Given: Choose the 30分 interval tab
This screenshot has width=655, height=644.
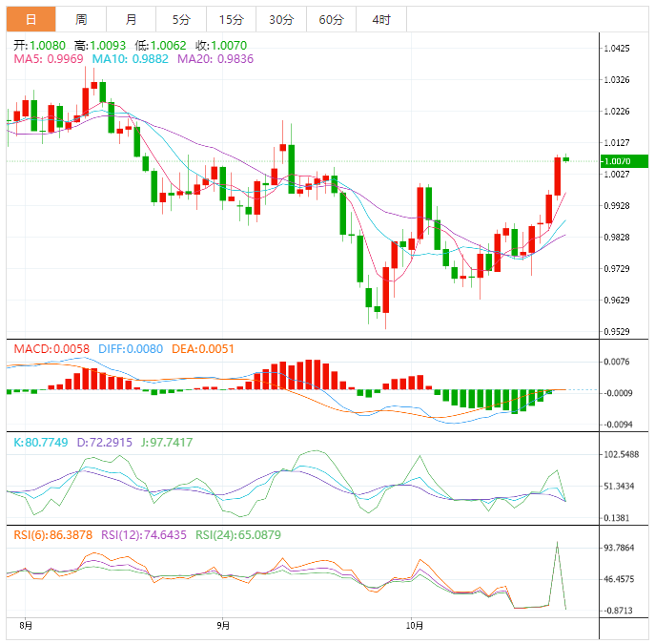Looking at the screenshot, I should tap(281, 19).
